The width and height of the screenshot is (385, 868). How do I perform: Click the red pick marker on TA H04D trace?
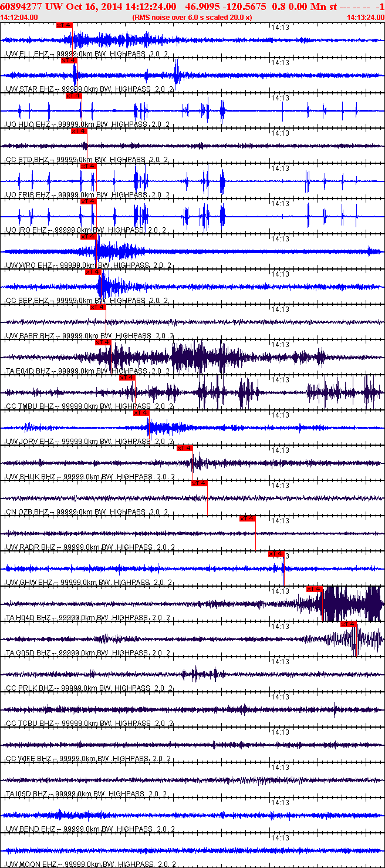point(314,589)
